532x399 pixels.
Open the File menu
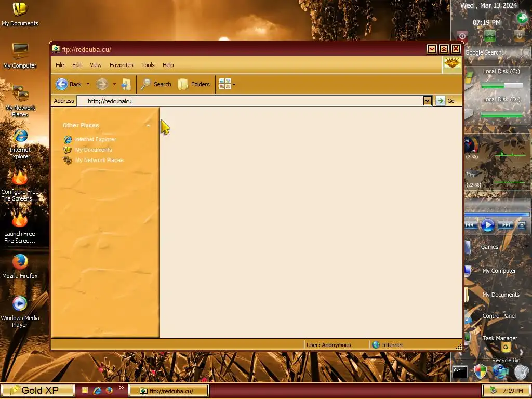pos(60,65)
